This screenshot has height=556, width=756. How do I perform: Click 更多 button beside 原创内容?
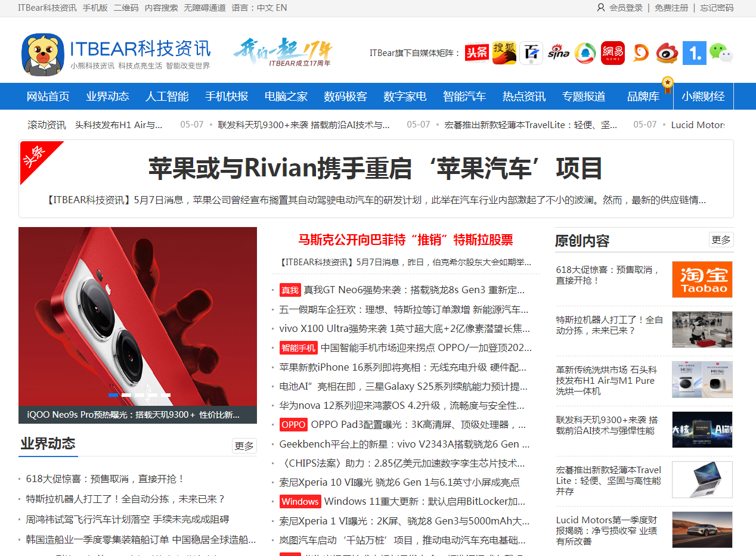pyautogui.click(x=721, y=240)
